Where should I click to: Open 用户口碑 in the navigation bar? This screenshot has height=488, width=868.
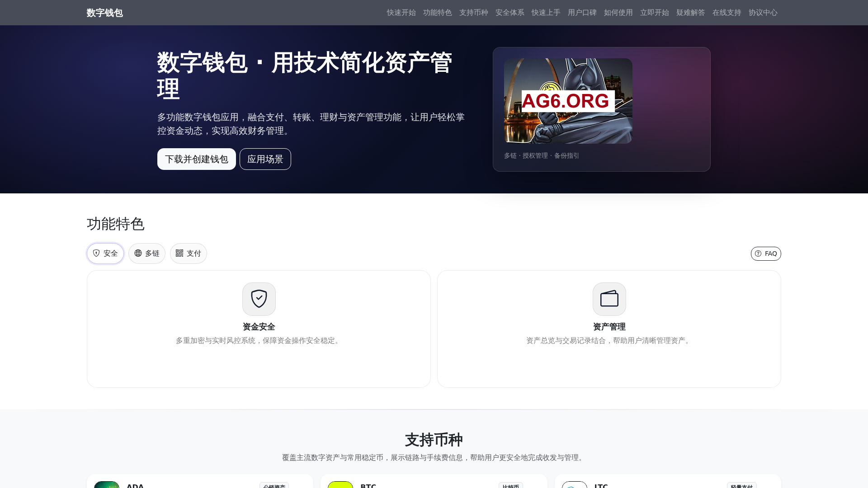pyautogui.click(x=582, y=13)
